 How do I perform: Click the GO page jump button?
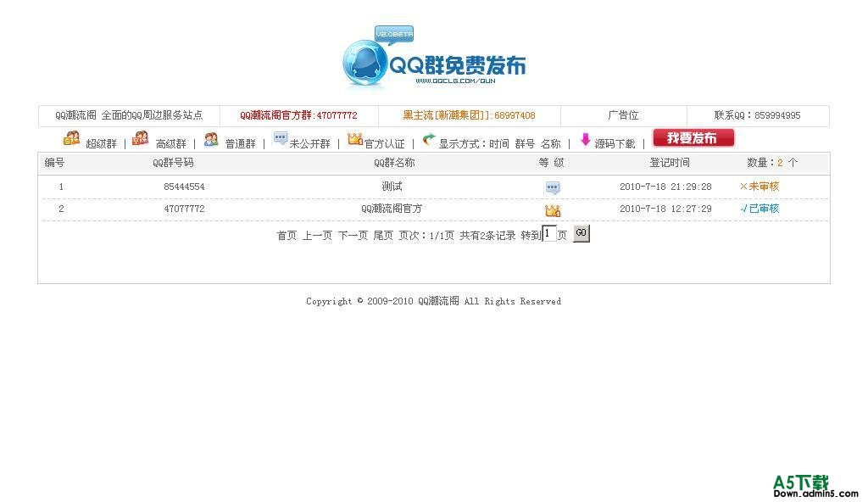(581, 233)
